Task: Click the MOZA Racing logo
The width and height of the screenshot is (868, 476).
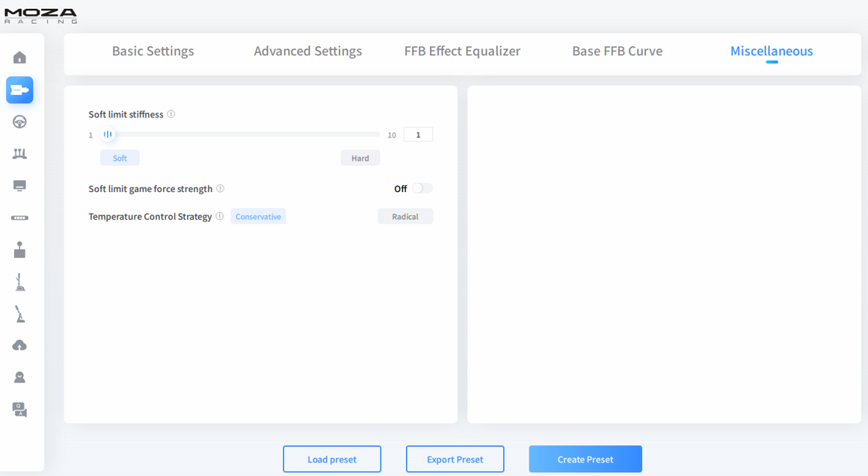Action: (x=41, y=16)
